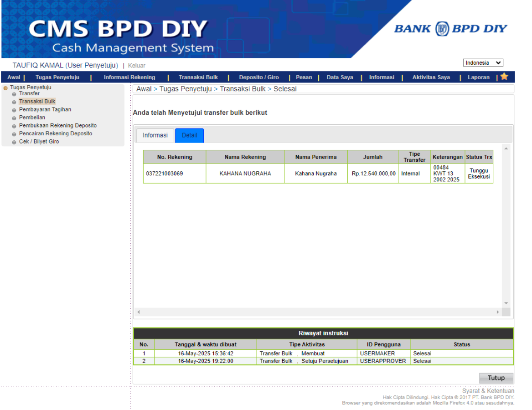This screenshot has width=532, height=410.
Task: Click the Keluar logout link
Action: point(136,66)
